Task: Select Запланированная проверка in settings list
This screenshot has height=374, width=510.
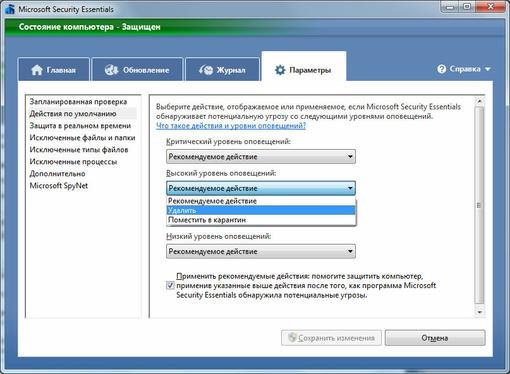Action: click(78, 102)
